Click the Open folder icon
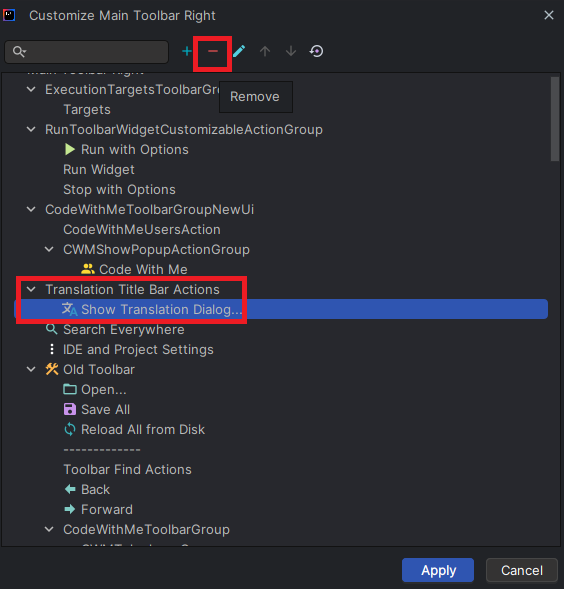The image size is (564, 589). click(70, 389)
